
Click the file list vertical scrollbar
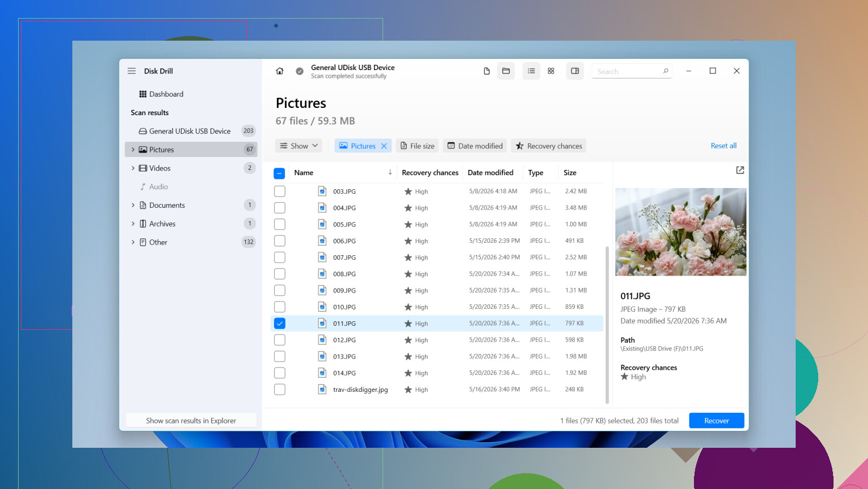(607, 325)
